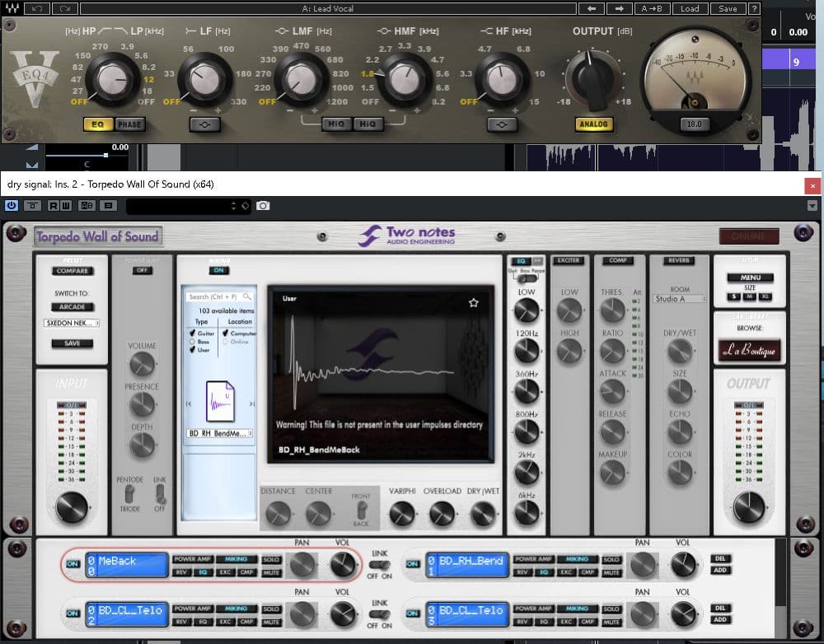Click the A→B copy button

pos(652,8)
